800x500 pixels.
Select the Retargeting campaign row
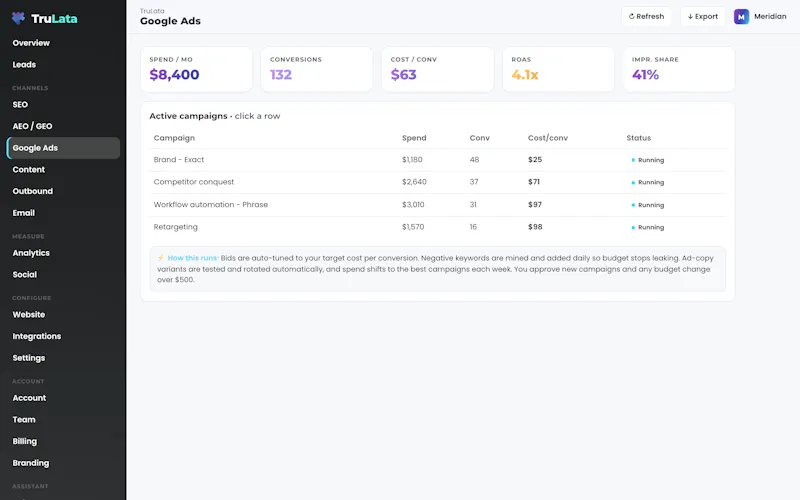[x=438, y=227]
